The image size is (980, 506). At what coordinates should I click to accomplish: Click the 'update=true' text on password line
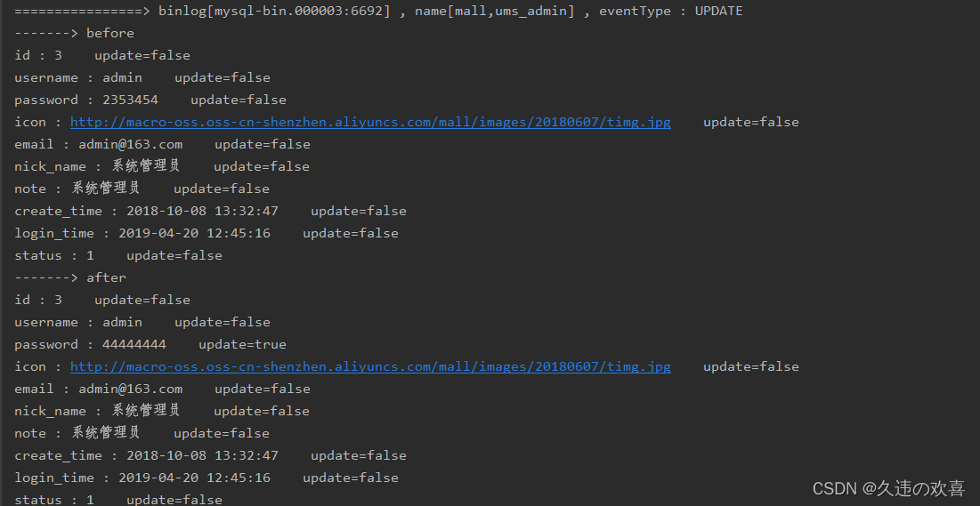point(242,344)
